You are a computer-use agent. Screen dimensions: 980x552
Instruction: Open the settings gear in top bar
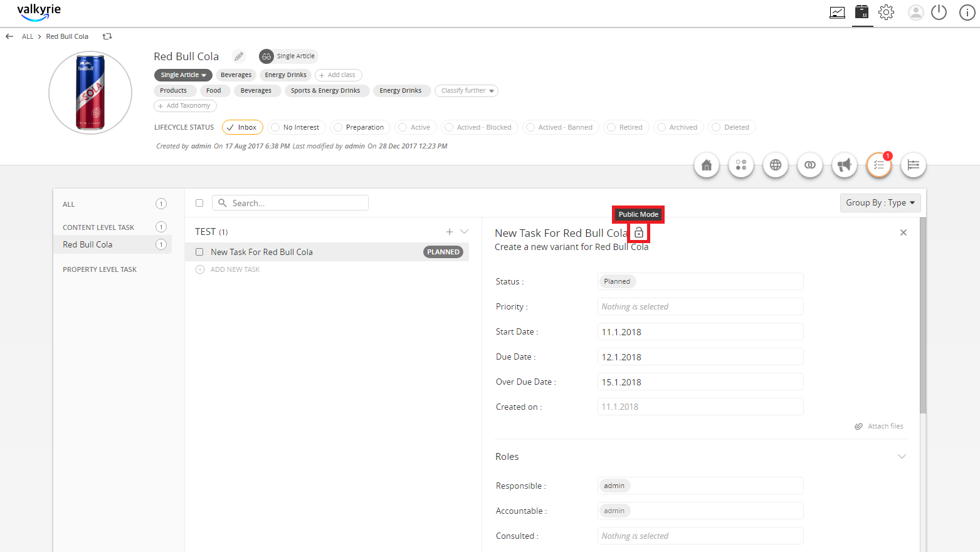click(886, 12)
